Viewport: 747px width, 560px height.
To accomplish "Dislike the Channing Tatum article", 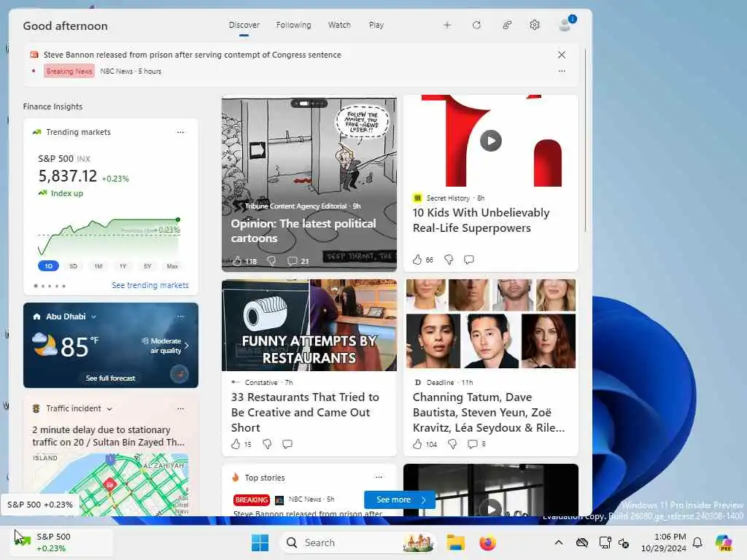I will (x=452, y=444).
